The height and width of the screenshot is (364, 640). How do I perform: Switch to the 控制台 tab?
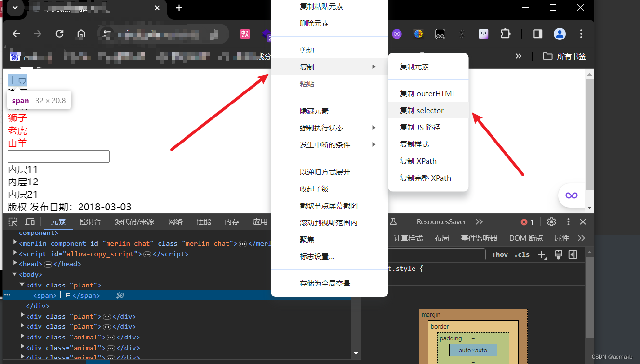click(x=90, y=222)
